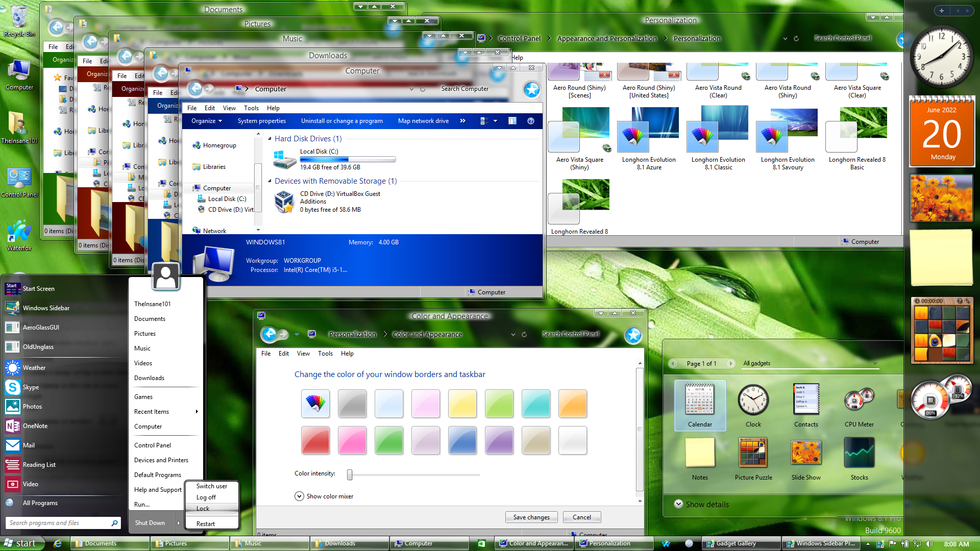Open the Tools menu in Computer window
Viewport: 980px width, 551px height.
251,108
